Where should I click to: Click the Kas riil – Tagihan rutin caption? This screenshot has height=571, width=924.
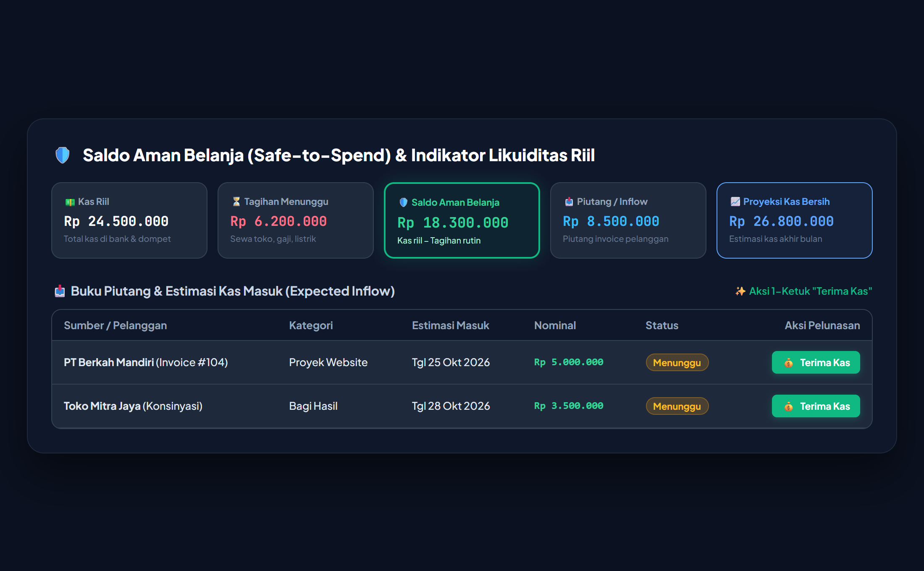tap(439, 241)
